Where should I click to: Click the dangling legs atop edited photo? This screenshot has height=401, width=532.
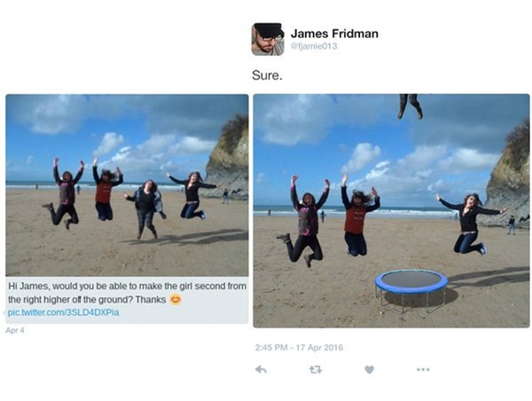411,106
